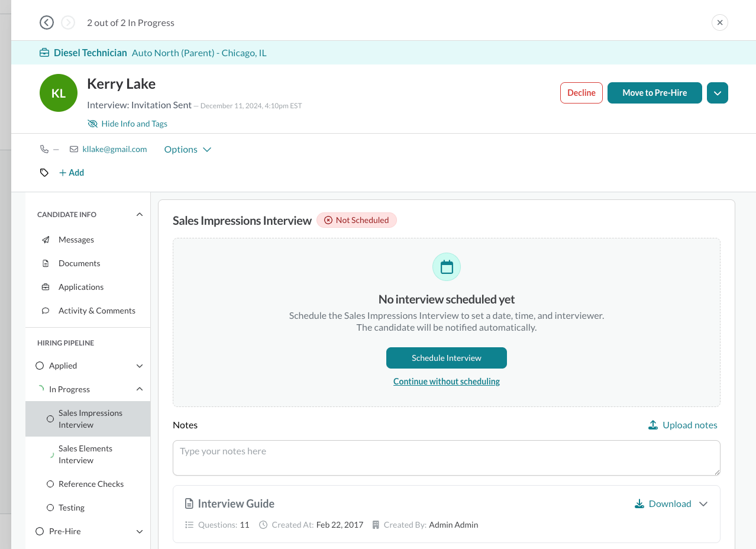Click the Reference Checks status circle
Screen dimensions: 756x549
pyautogui.click(x=50, y=484)
